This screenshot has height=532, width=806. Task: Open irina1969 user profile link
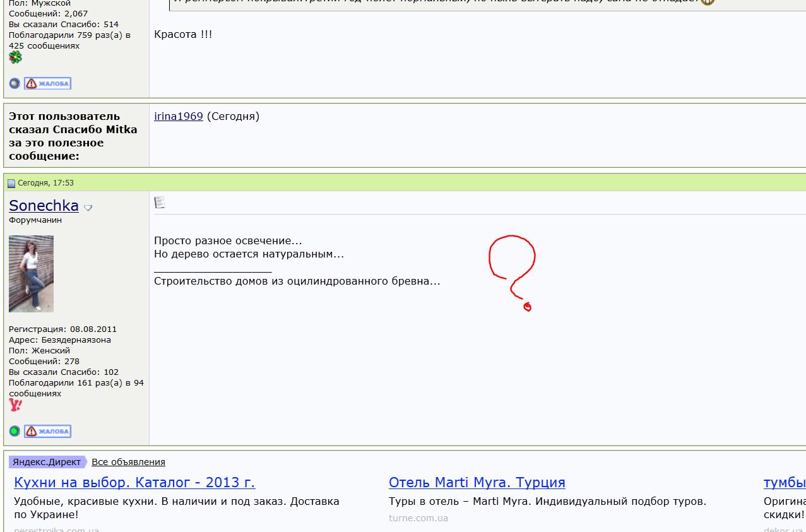(179, 116)
